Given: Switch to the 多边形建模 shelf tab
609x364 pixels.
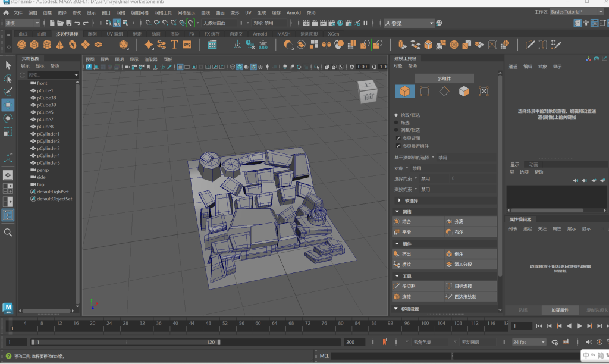Looking at the screenshot, I should 67,34.
